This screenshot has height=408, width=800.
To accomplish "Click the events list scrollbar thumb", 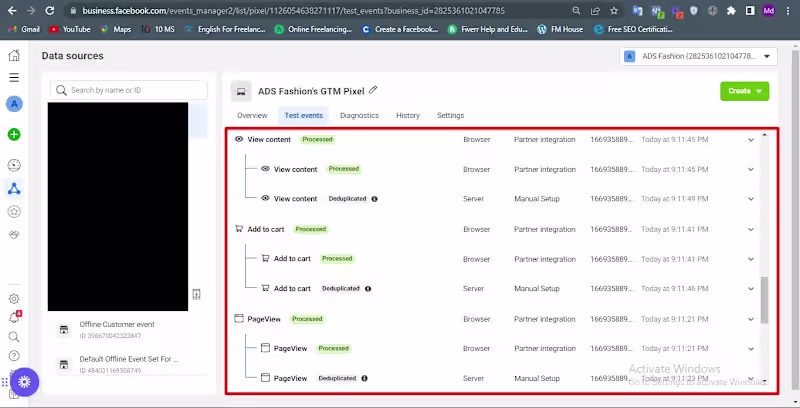I will tap(765, 298).
